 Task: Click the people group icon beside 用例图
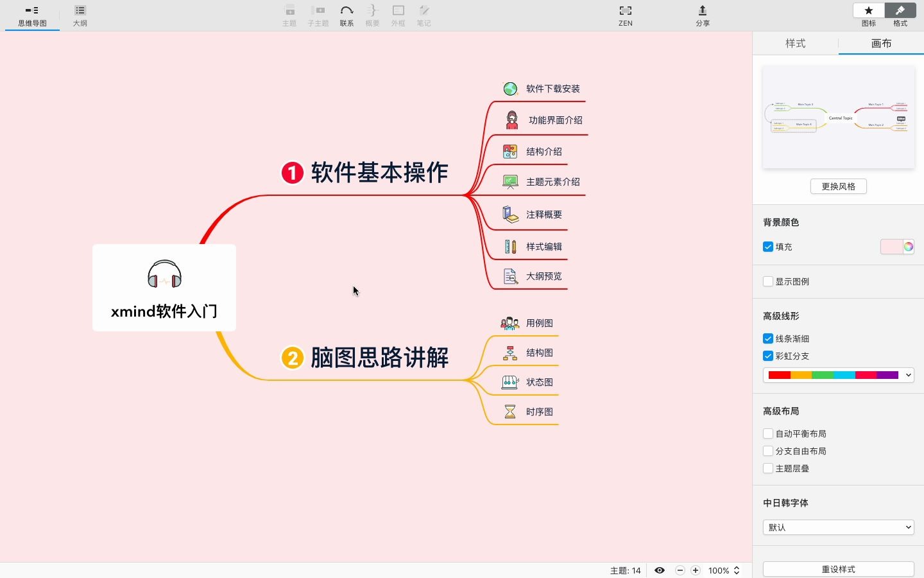(x=510, y=323)
